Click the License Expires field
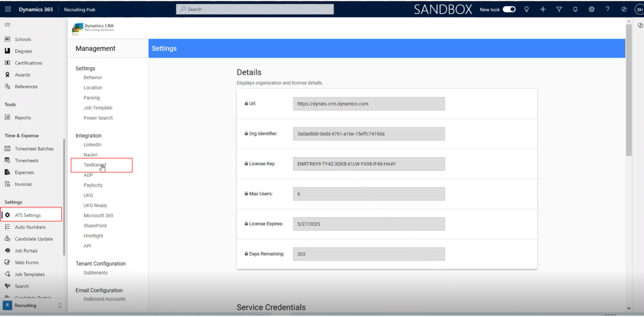Screen dimensions: 644x317 click(x=369, y=224)
